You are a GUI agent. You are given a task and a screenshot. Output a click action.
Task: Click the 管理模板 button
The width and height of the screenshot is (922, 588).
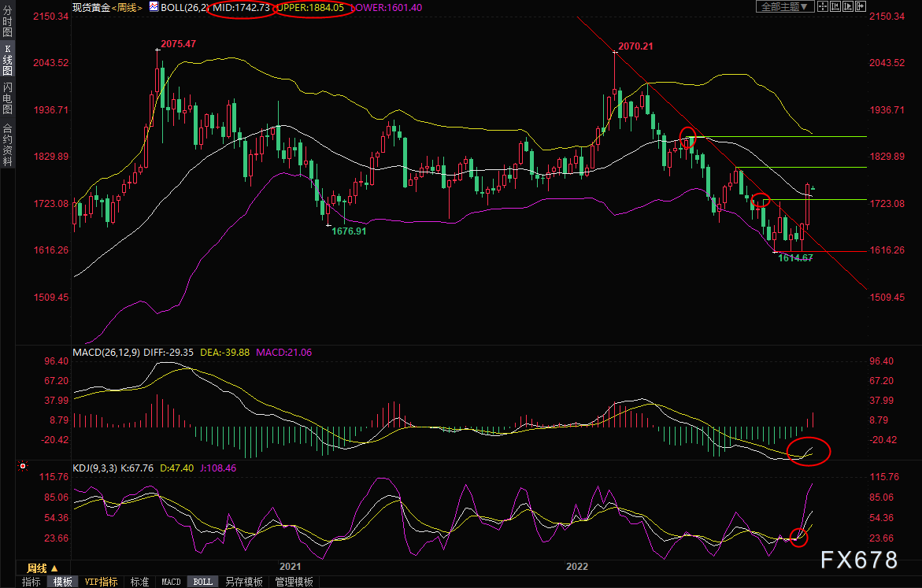294,582
